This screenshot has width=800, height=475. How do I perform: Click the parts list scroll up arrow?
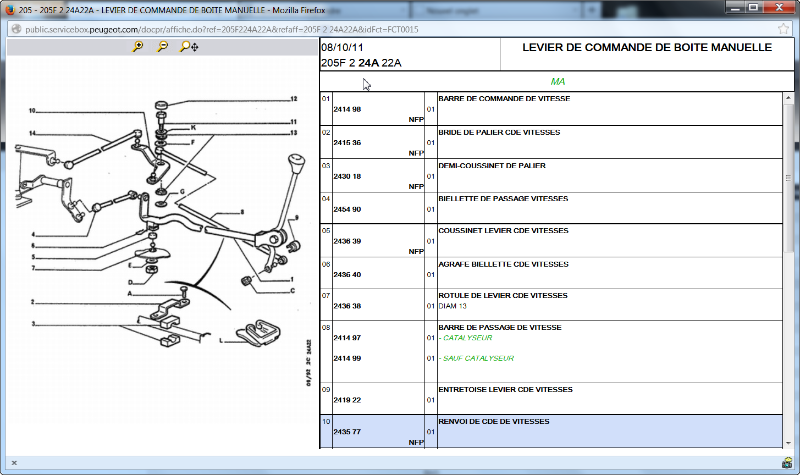pos(788,97)
